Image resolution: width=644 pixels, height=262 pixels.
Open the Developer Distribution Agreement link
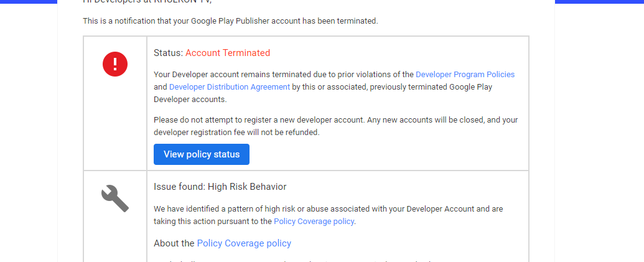tap(230, 87)
